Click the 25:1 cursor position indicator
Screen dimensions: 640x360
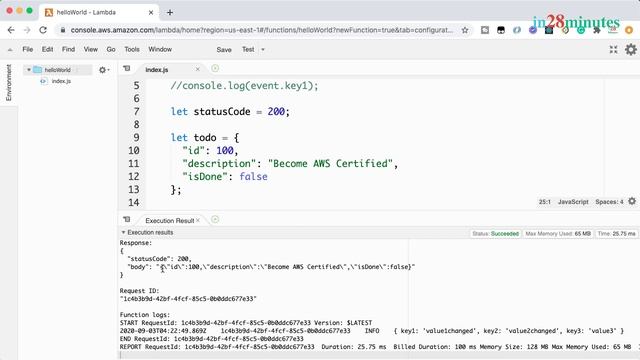(544, 202)
